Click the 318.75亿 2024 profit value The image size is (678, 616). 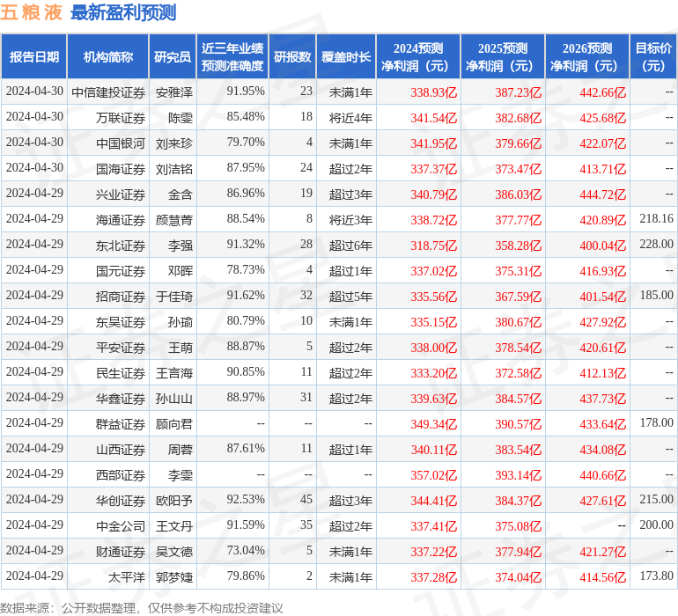[x=434, y=246]
